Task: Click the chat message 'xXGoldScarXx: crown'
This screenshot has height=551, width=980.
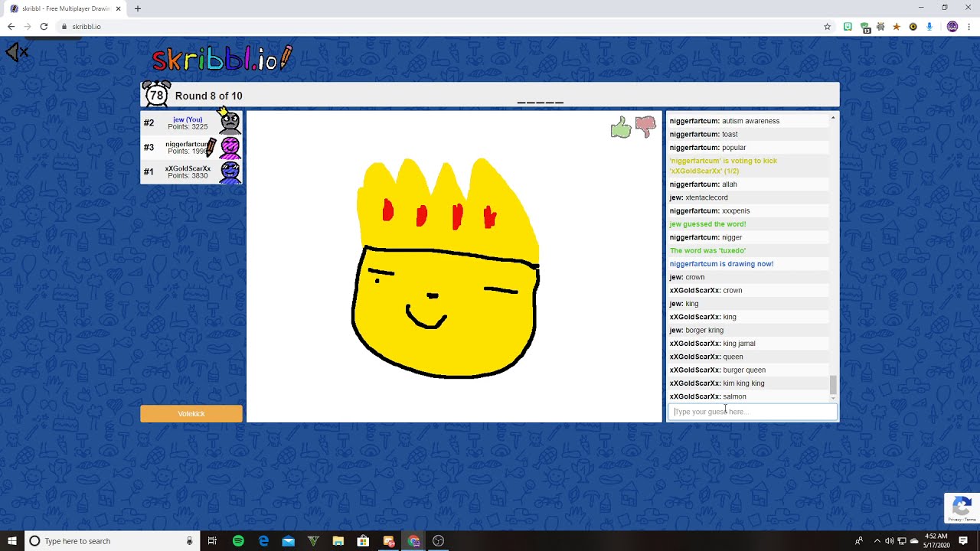Action: (x=705, y=291)
